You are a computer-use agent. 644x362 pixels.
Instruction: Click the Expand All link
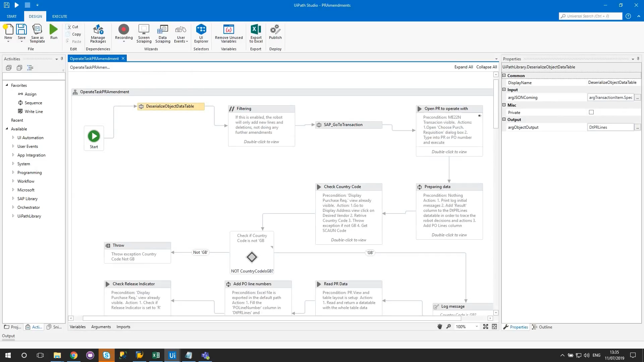464,67
